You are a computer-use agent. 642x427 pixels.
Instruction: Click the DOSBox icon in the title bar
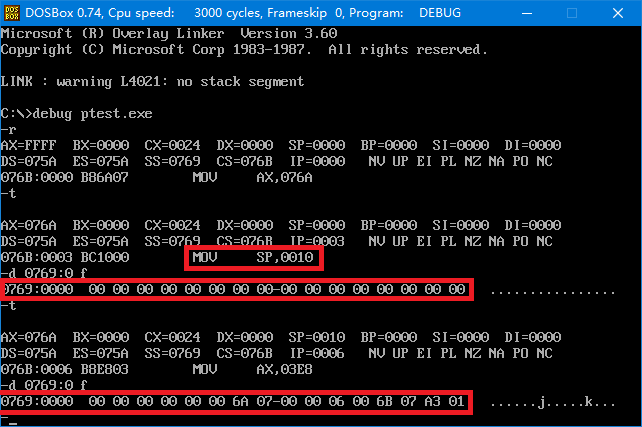(x=11, y=13)
